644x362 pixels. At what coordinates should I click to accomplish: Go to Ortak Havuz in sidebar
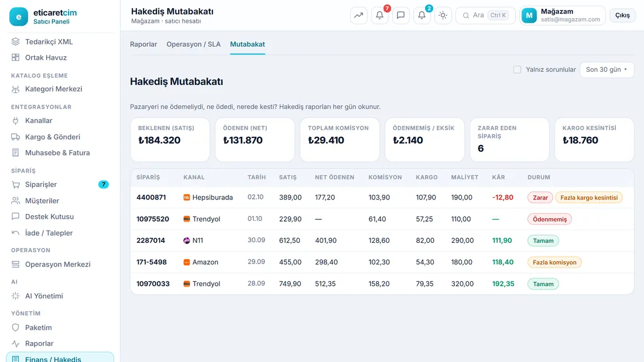pos(60,57)
